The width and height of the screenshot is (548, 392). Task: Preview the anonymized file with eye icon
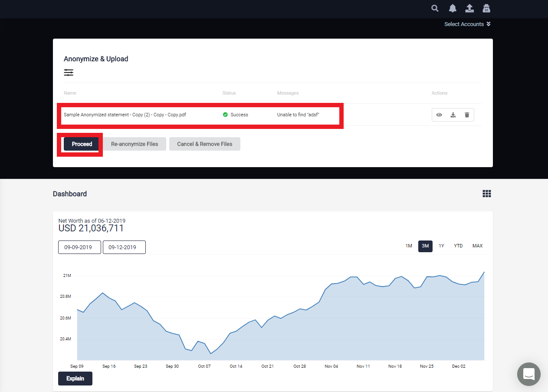439,115
